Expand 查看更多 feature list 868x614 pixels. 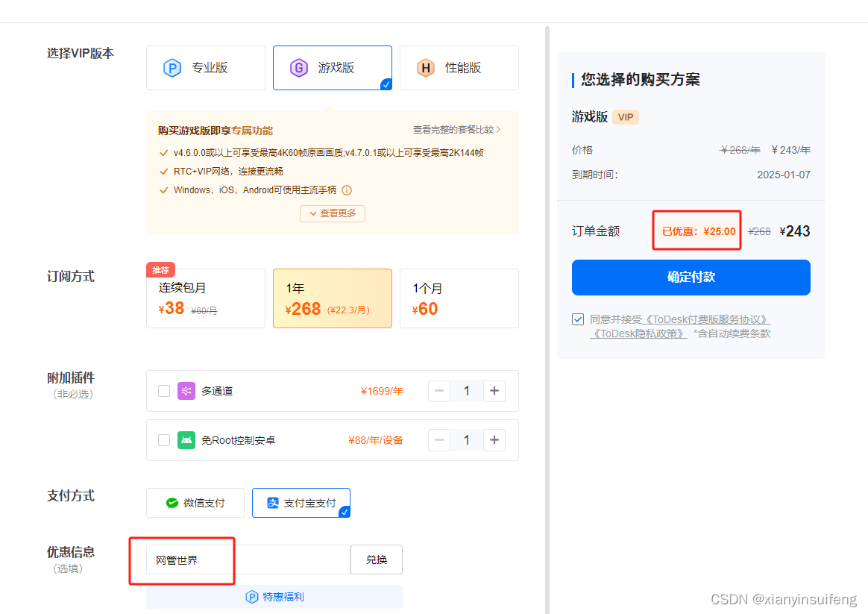pos(332,213)
